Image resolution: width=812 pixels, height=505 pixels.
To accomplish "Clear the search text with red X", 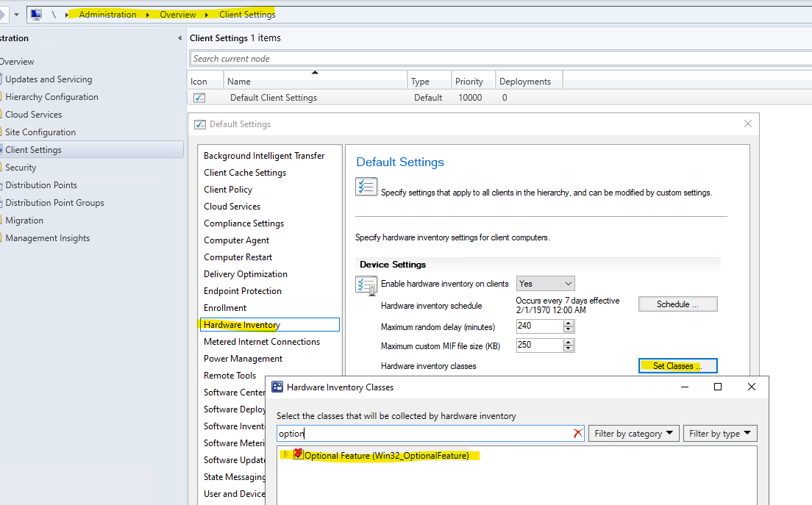I will [x=578, y=433].
